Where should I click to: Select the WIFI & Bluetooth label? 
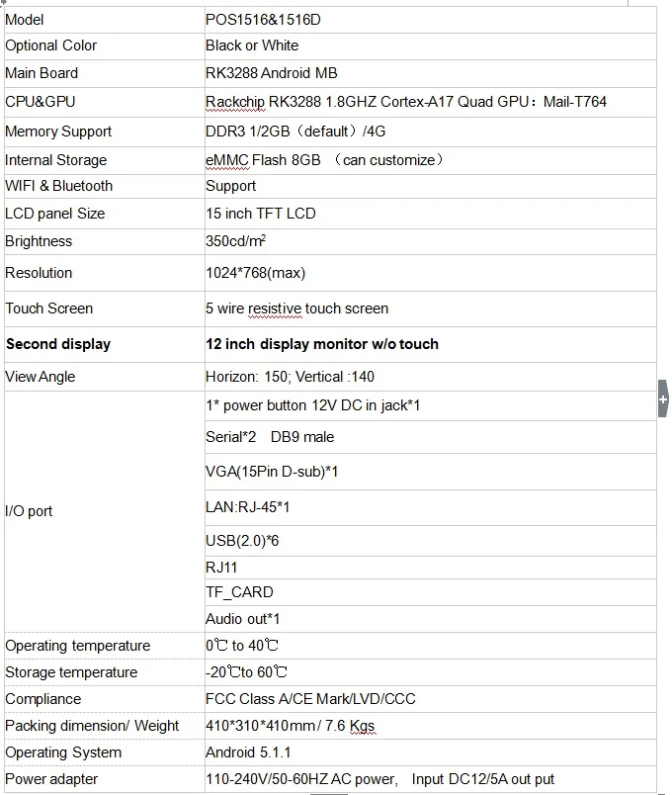click(59, 186)
